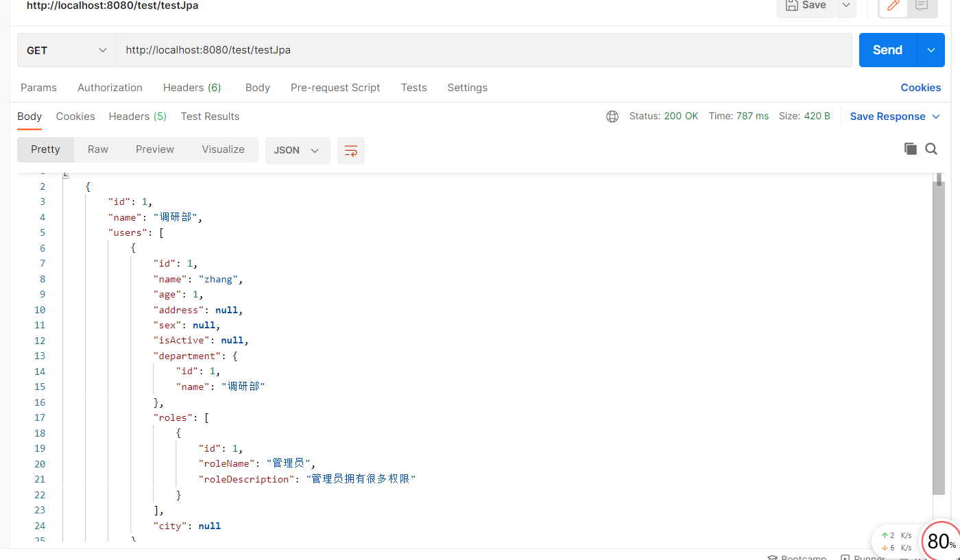Select the Pretty view mode
960x560 pixels.
[45, 149]
